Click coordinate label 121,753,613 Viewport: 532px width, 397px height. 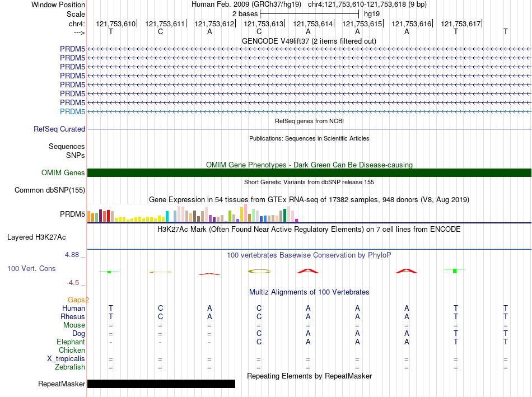tap(263, 24)
